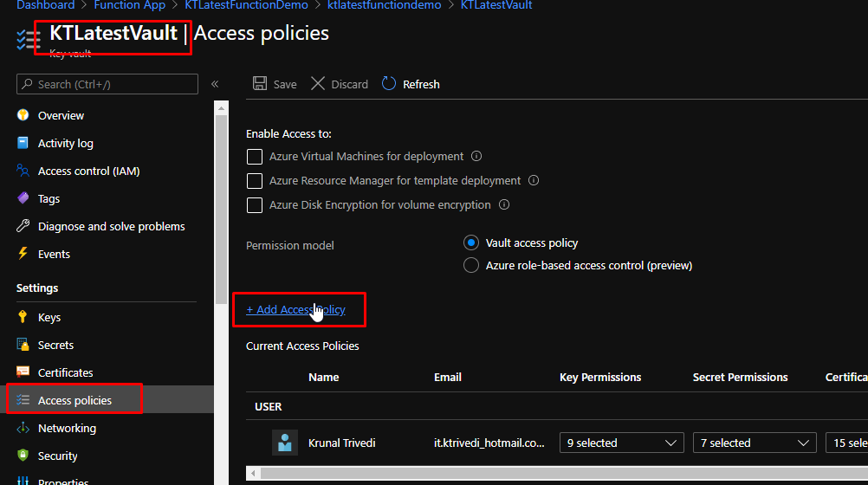Screen dimensions: 868x485
Task: Click the Security shield icon
Action: pos(23,455)
